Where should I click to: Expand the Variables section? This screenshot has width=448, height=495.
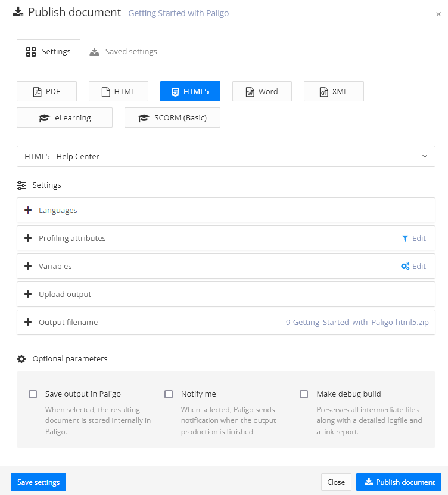point(226,266)
